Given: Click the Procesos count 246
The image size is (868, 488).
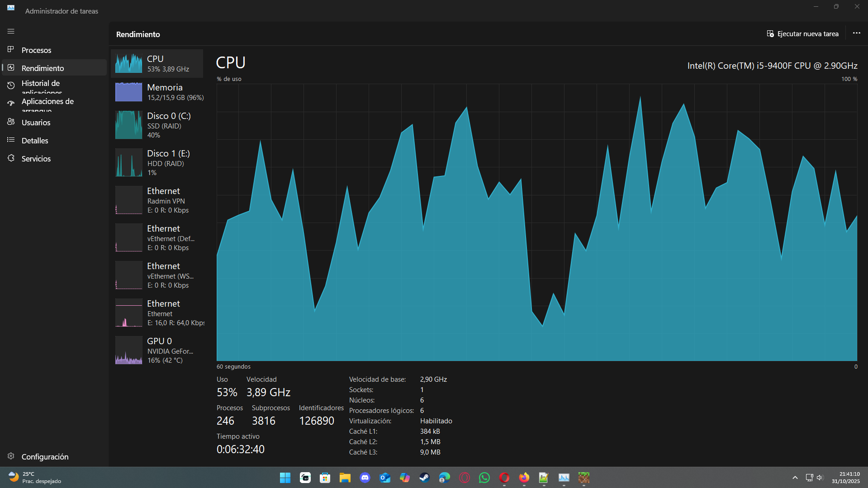Looking at the screenshot, I should click(225, 421).
